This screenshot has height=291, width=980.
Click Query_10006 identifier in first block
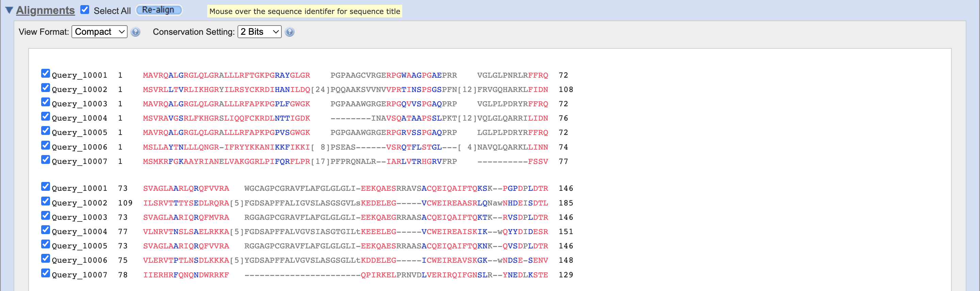[80, 148]
